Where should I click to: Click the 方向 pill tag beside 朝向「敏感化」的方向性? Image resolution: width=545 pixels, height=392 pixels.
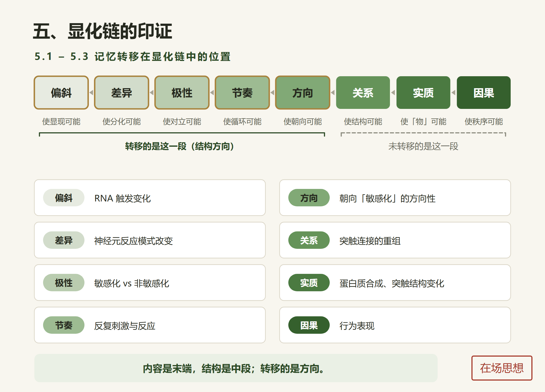coord(309,198)
